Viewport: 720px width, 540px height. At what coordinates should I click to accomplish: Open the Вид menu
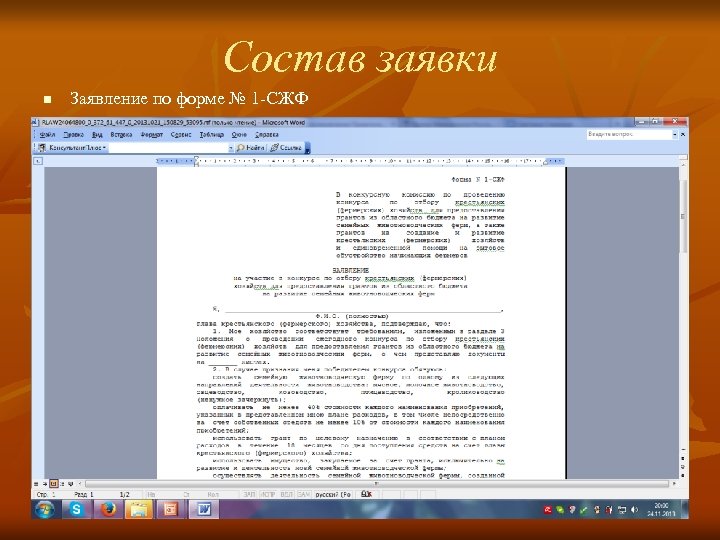coord(97,135)
